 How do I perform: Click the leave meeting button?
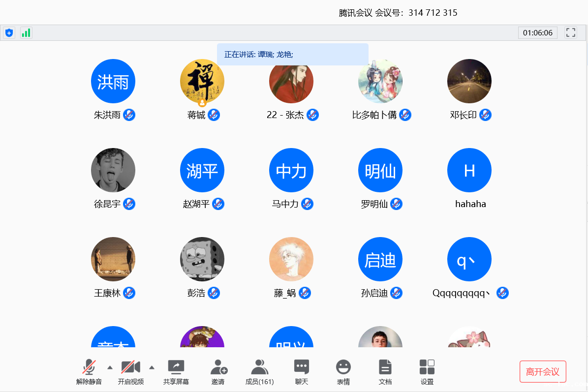coord(543,371)
